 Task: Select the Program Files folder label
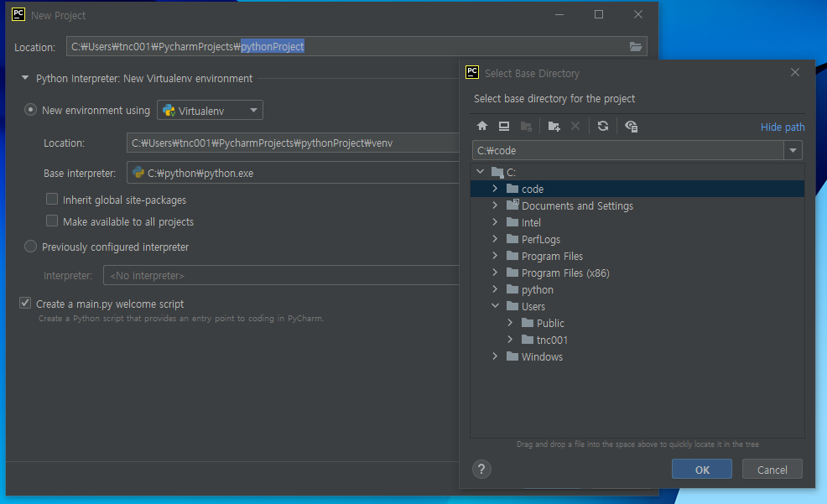[552, 257]
